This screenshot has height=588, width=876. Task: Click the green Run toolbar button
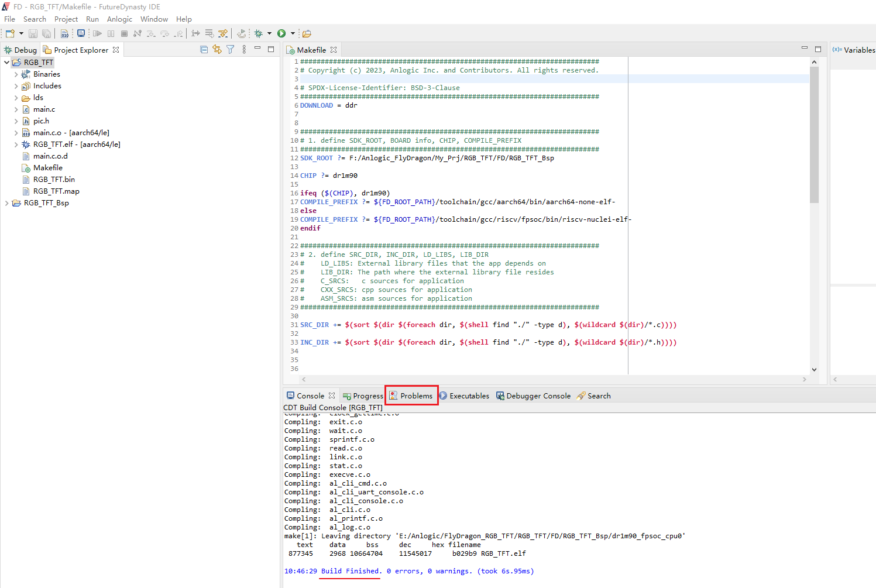coord(281,33)
